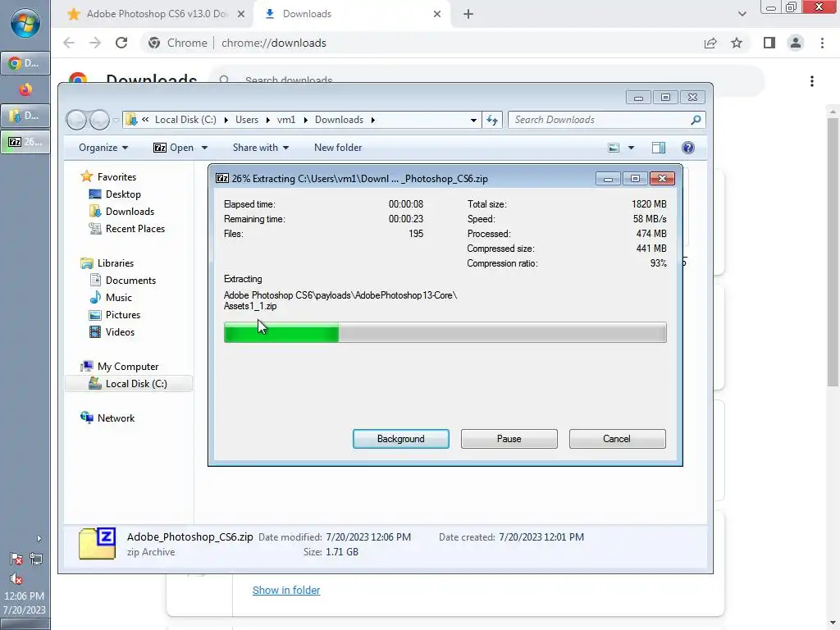This screenshot has height=630, width=840.
Task: Click the network tray icon
Action: (x=36, y=559)
